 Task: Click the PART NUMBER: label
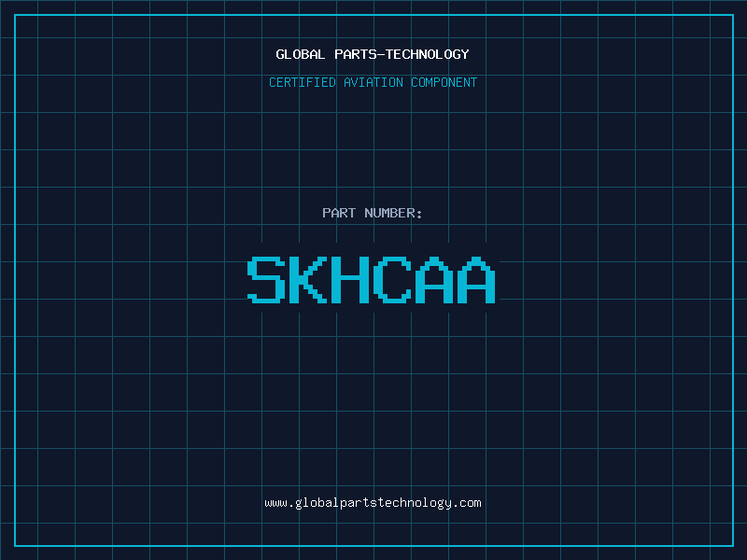(x=372, y=213)
